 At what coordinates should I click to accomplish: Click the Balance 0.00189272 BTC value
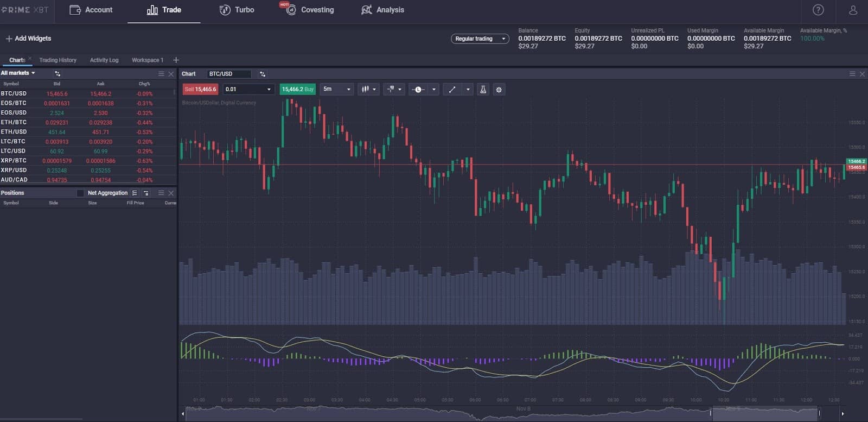click(542, 39)
